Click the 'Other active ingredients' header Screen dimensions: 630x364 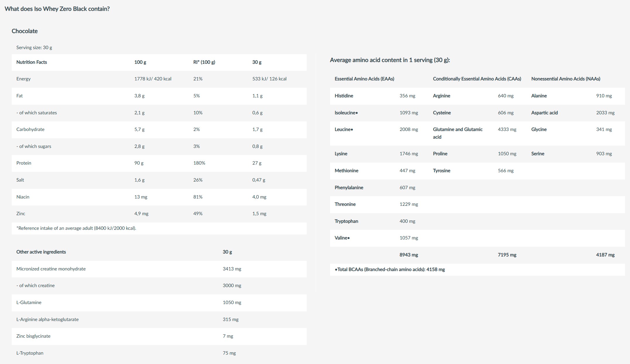click(41, 252)
